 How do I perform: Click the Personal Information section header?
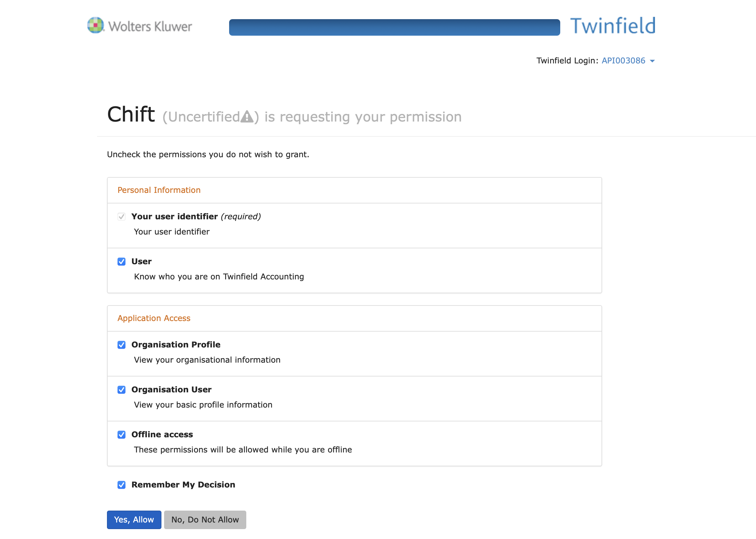pyautogui.click(x=159, y=190)
